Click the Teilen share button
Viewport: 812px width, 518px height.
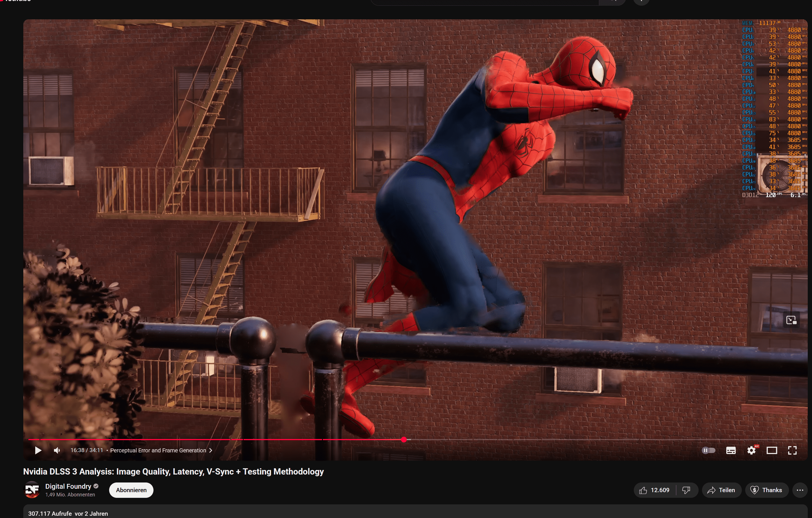point(721,490)
